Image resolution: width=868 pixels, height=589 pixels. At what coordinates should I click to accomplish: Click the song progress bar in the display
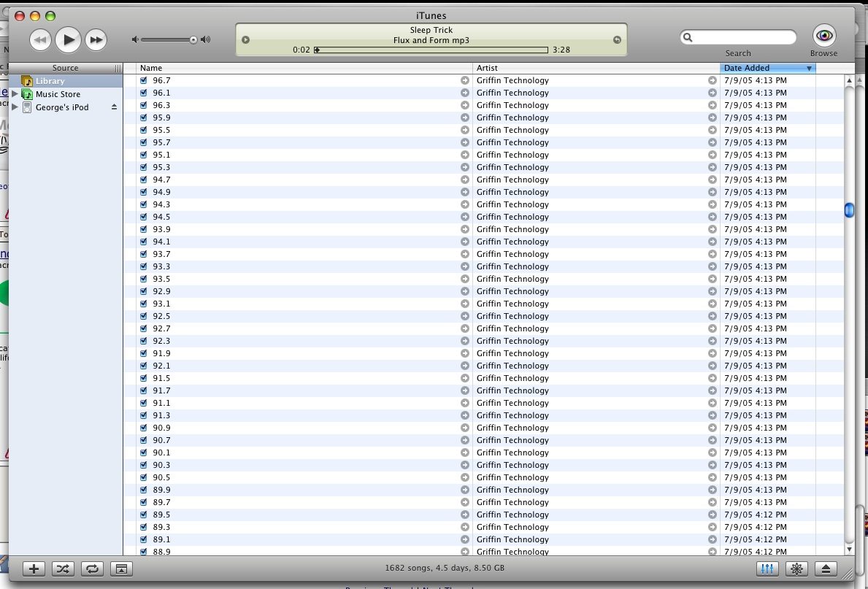click(x=431, y=50)
